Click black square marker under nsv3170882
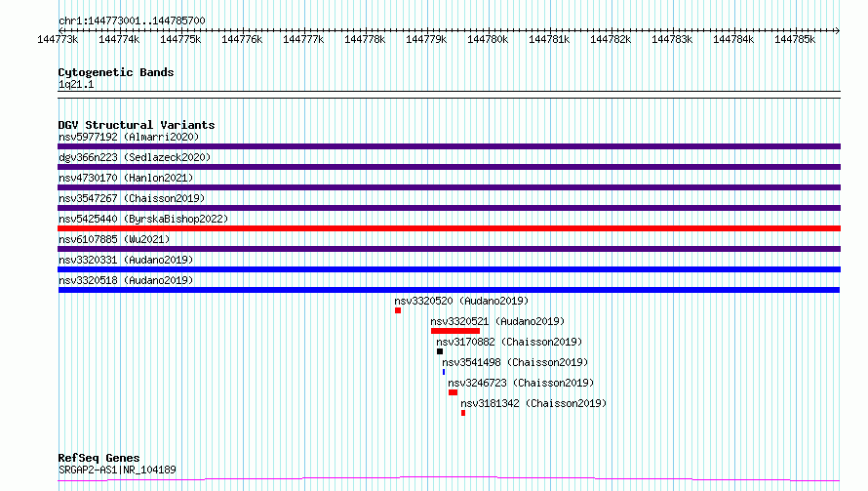868x491 pixels. coord(440,351)
